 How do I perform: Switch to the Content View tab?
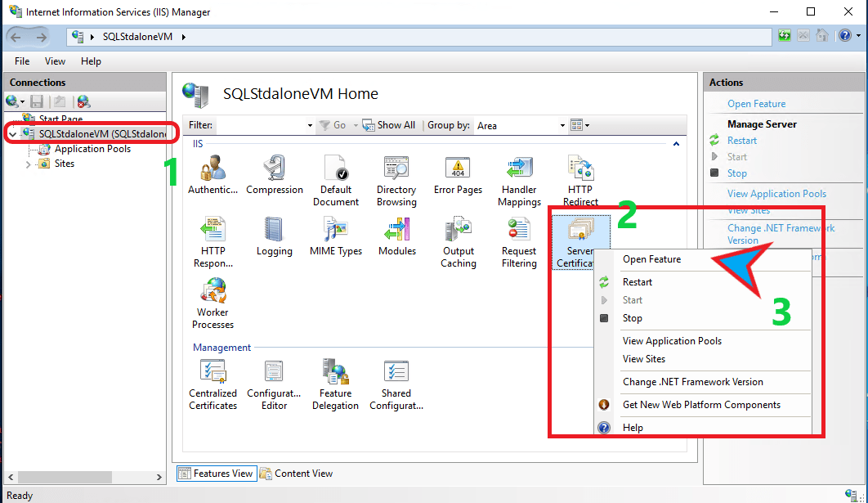[x=297, y=474]
